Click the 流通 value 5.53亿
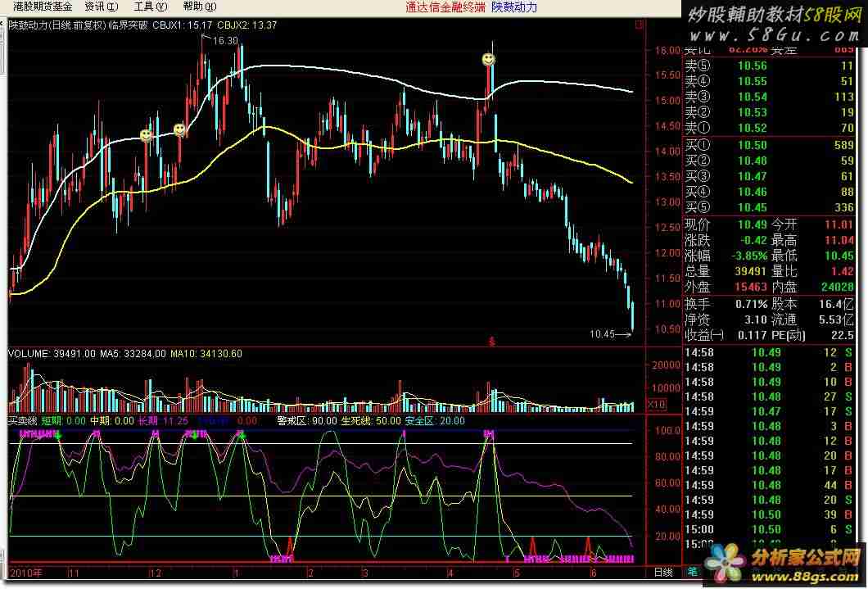Viewport: 868px width, 589px height. coord(836,319)
